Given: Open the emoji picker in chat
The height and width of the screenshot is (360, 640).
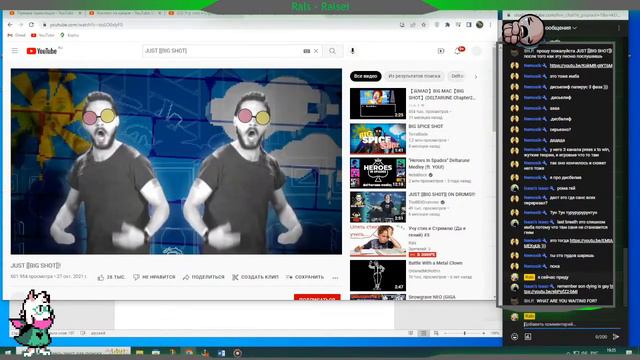Looking at the screenshot, I should (514, 337).
